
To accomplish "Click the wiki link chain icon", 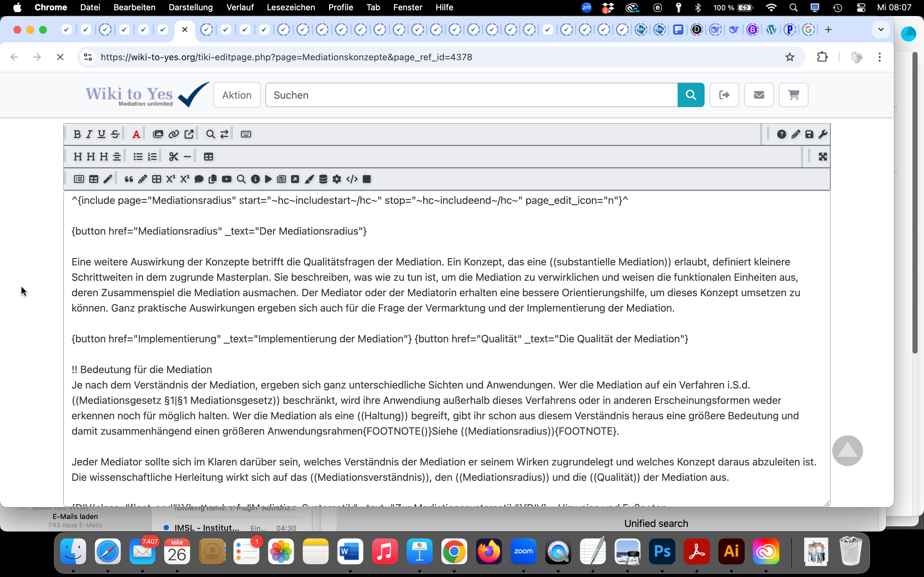I will pos(174,134).
